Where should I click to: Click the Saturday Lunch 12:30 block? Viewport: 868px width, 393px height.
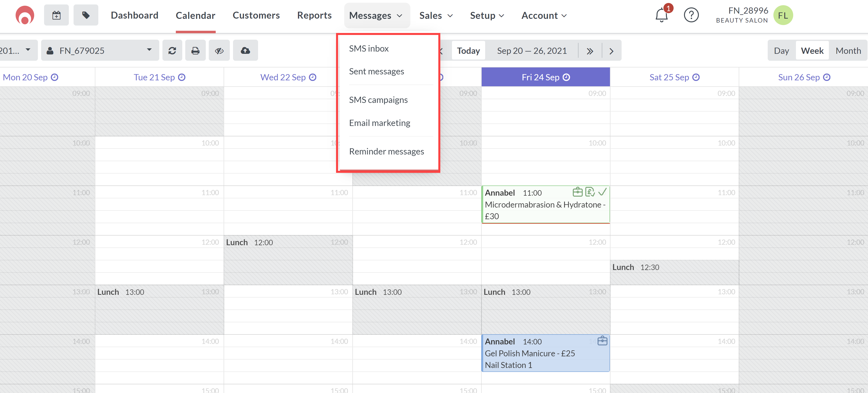pyautogui.click(x=674, y=272)
